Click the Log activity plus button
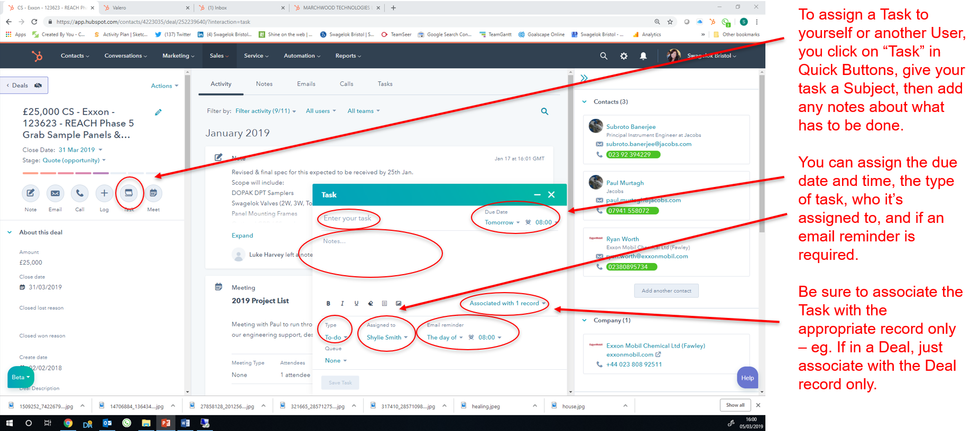The image size is (980, 431). tap(104, 193)
